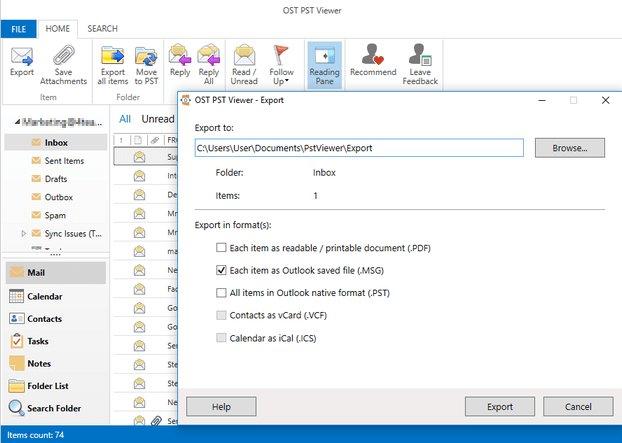This screenshot has width=622, height=443.
Task: Select the Drafts folder
Action: [56, 179]
